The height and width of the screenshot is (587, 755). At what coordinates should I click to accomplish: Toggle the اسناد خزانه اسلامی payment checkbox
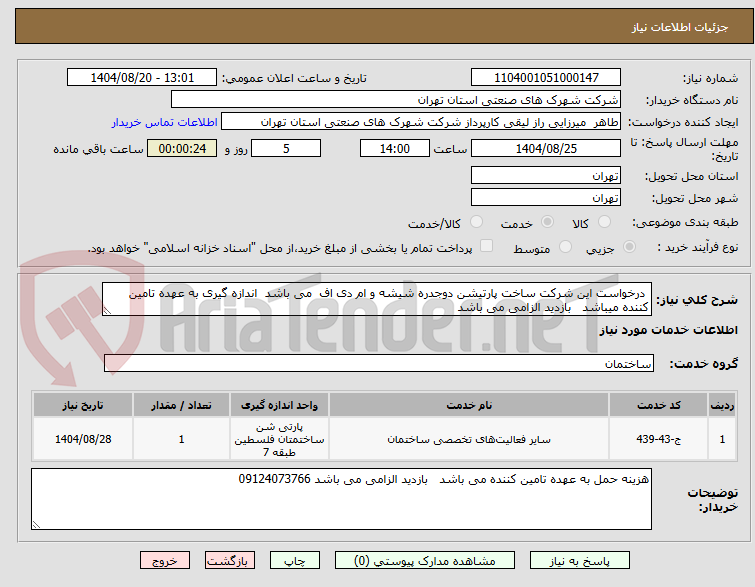point(487,246)
